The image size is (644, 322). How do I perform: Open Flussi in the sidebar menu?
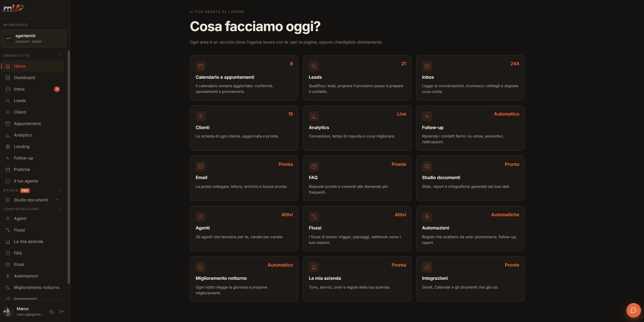pyautogui.click(x=32, y=230)
